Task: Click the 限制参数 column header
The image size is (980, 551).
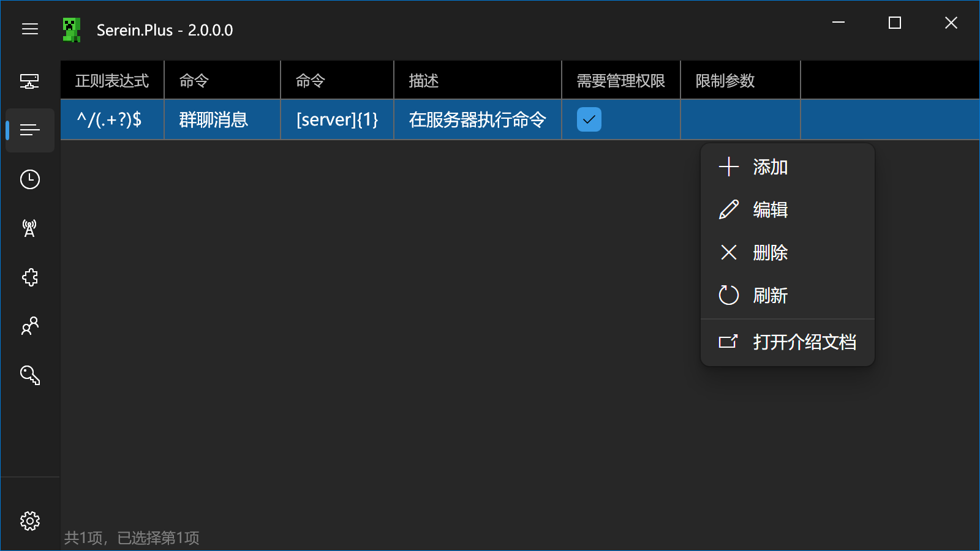Action: pos(741,80)
